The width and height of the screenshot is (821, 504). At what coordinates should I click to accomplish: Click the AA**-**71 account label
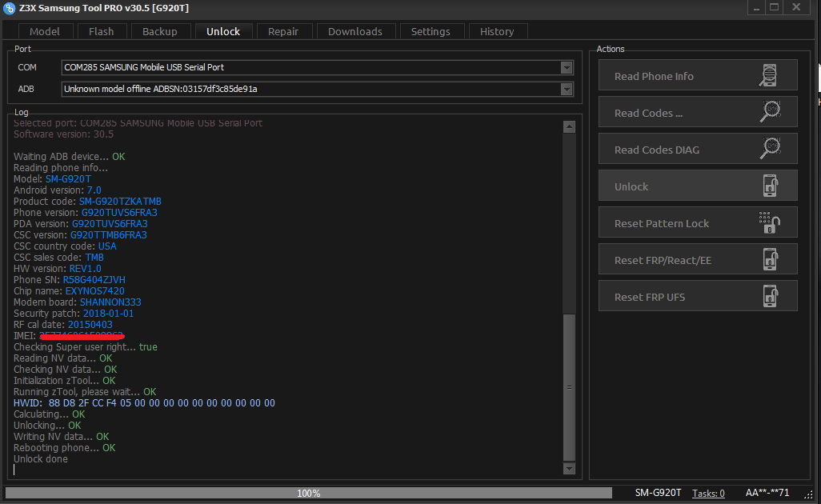coord(767,493)
